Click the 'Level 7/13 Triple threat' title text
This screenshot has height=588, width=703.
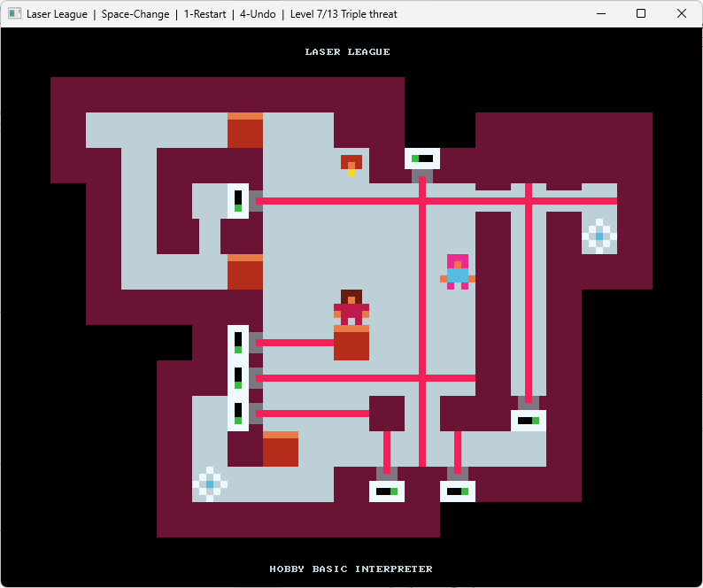[x=344, y=14]
